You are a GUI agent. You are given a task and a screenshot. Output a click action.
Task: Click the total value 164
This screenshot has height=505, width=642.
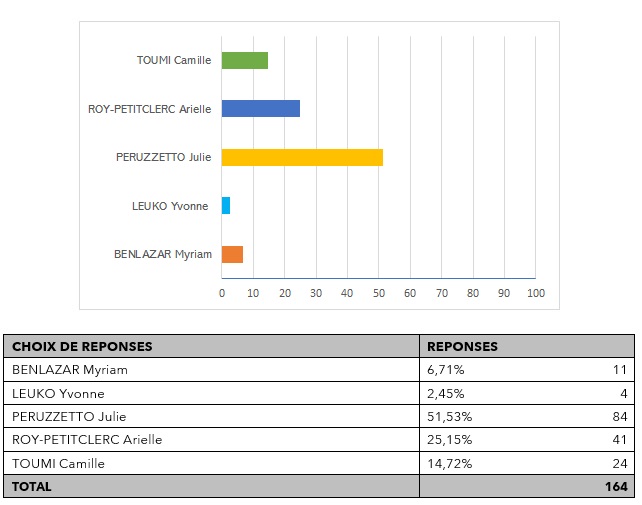pyautogui.click(x=616, y=487)
